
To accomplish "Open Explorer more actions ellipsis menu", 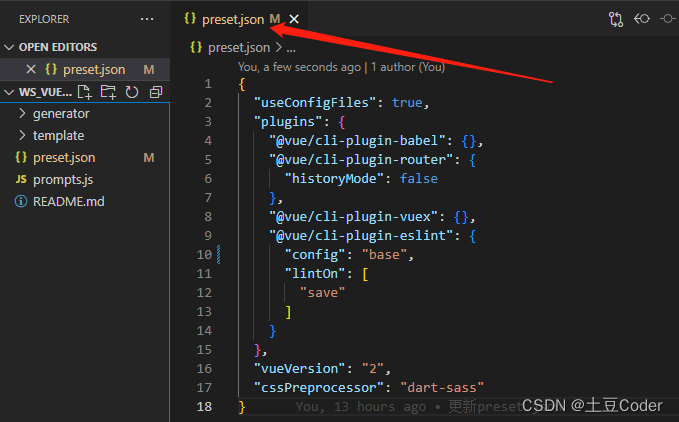I will pos(147,19).
